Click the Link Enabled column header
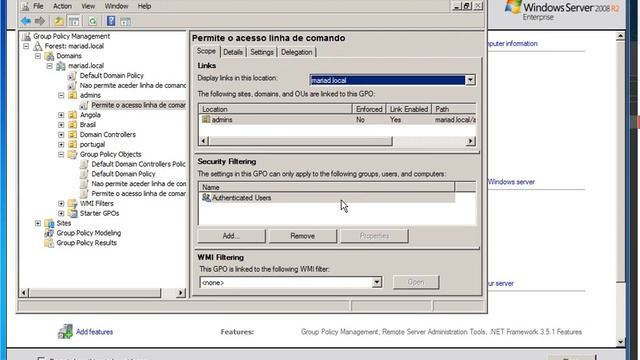Screen dimensions: 640x360 [409, 109]
